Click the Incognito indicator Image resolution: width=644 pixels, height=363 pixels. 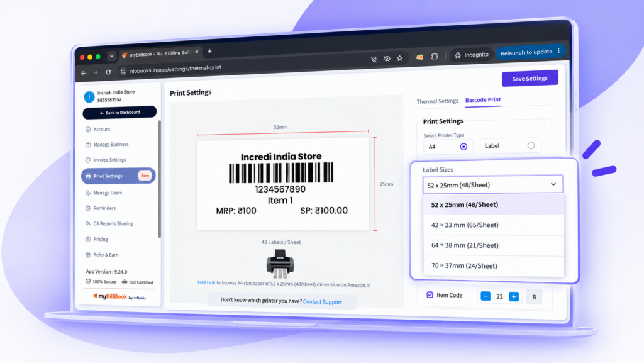[472, 55]
